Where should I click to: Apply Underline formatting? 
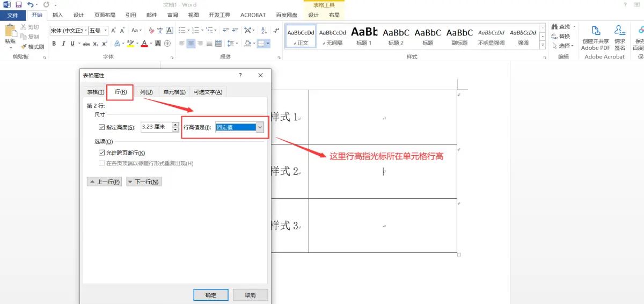(x=71, y=43)
